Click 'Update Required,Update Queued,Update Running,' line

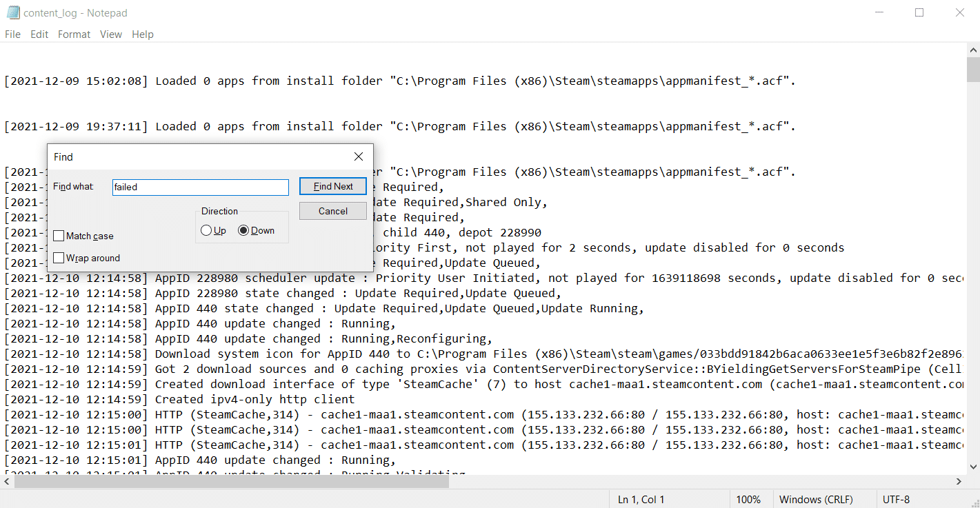click(x=324, y=309)
